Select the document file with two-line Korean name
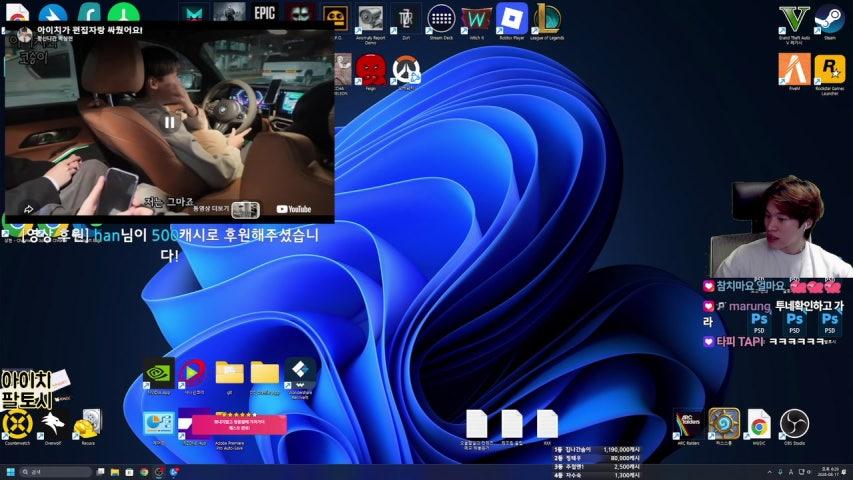Viewport: 853px width, 480px height. (477, 426)
